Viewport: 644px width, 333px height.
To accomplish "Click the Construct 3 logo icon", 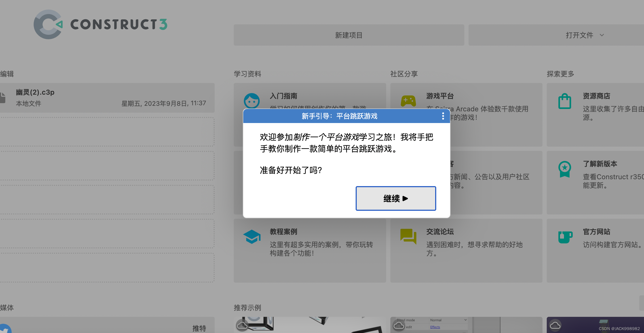I will (x=48, y=24).
